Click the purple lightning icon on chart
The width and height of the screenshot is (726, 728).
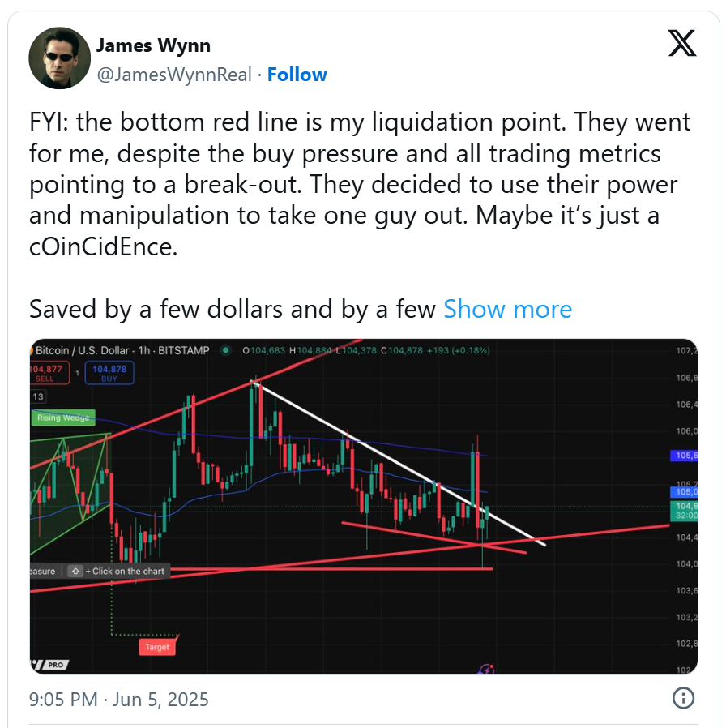click(486, 669)
